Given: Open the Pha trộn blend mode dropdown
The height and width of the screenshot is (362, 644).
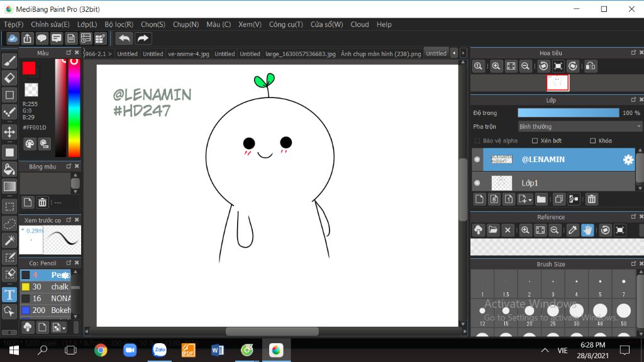Looking at the screenshot, I should 579,126.
